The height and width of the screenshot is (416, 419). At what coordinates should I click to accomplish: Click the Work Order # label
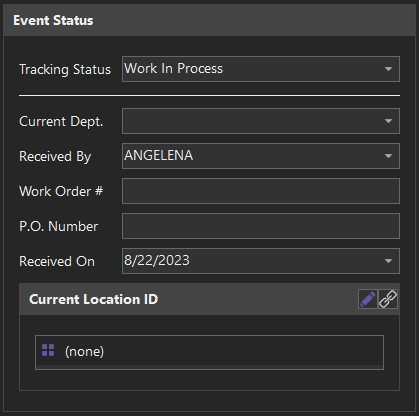(61, 191)
